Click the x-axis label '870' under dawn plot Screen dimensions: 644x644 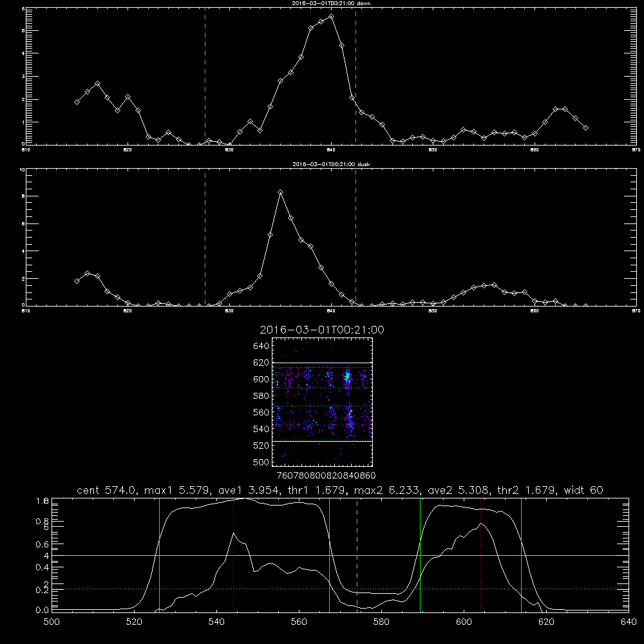(x=636, y=150)
